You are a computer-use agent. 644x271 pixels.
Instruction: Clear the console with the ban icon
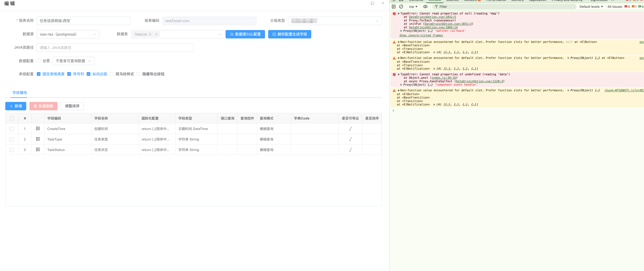401,7
